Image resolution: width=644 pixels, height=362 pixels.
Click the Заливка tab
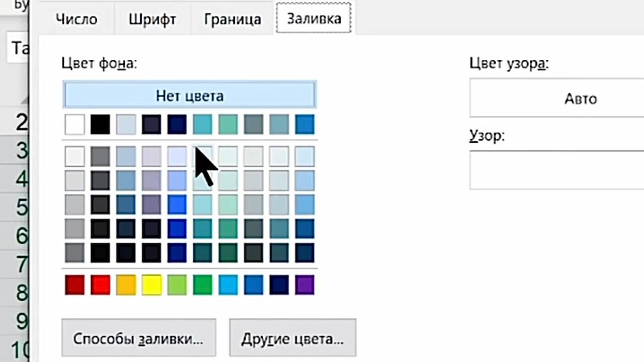[314, 19]
